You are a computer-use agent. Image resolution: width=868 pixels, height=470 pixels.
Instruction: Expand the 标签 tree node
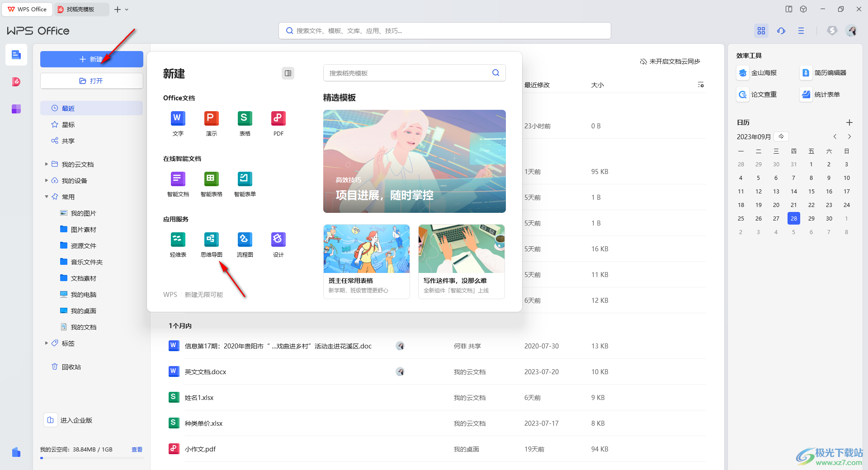[x=46, y=343]
